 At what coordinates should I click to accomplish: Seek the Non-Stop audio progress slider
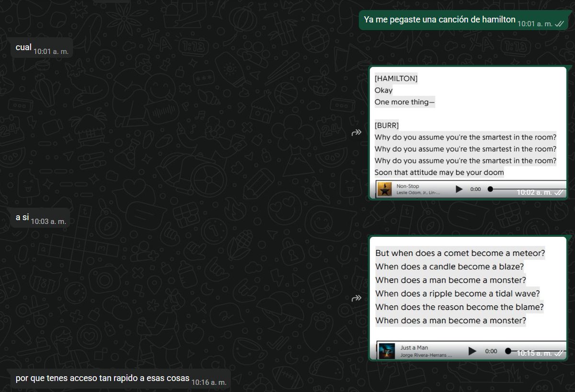(x=526, y=189)
